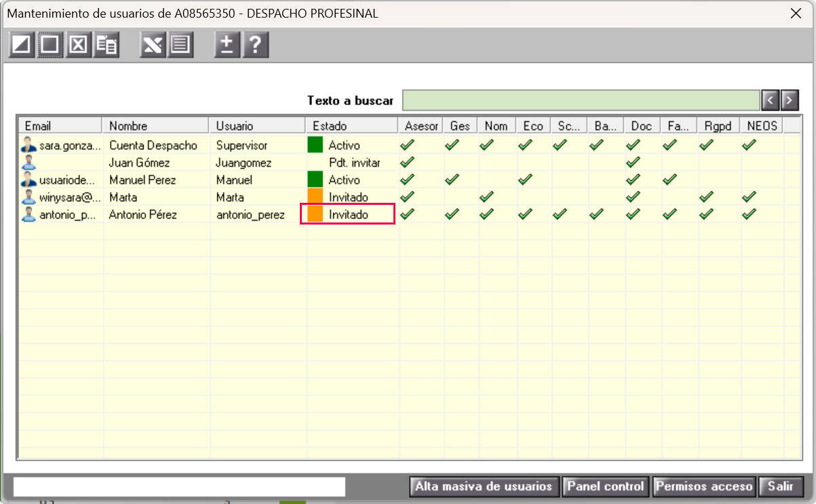The height and width of the screenshot is (504, 816).
Task: Click the Alta masiva de usuarios button
Action: [x=484, y=486]
